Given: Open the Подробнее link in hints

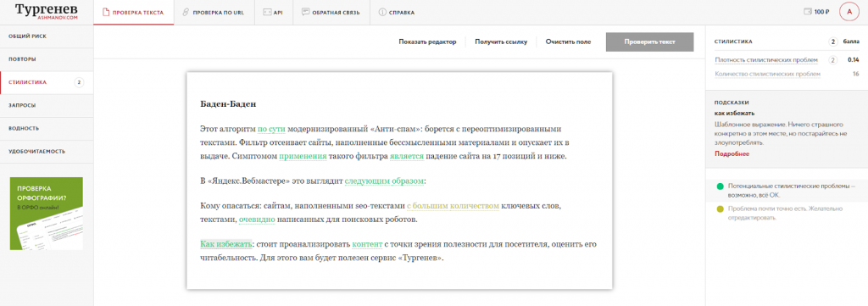Looking at the screenshot, I should pyautogui.click(x=732, y=153).
